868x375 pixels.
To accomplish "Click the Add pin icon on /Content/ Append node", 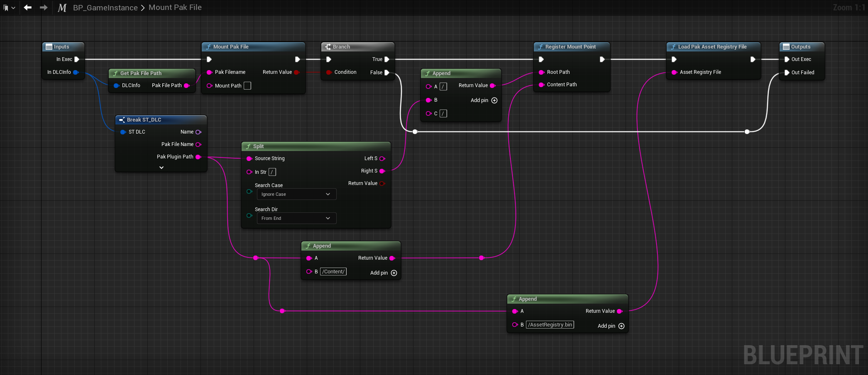I will pos(394,273).
